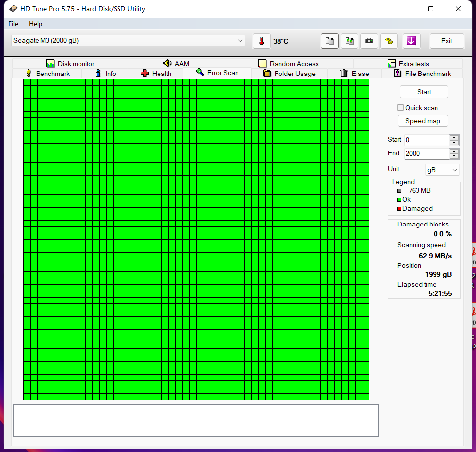Open the Speed map button
Image resolution: width=476 pixels, height=452 pixels.
(423, 121)
